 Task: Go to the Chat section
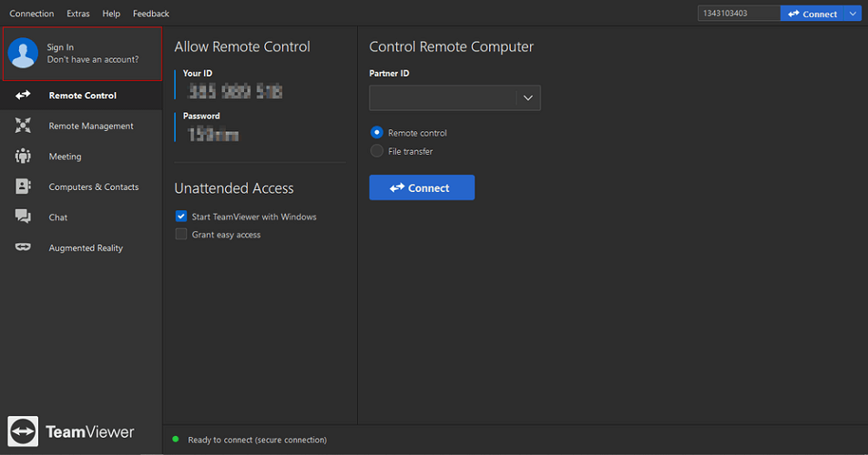coord(81,217)
